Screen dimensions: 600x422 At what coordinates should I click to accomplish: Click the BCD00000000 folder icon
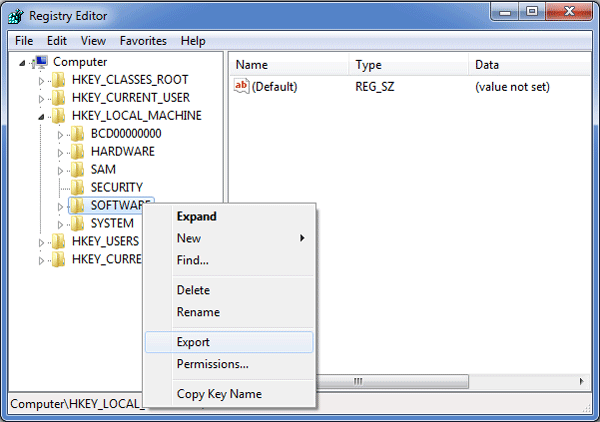click(78, 134)
